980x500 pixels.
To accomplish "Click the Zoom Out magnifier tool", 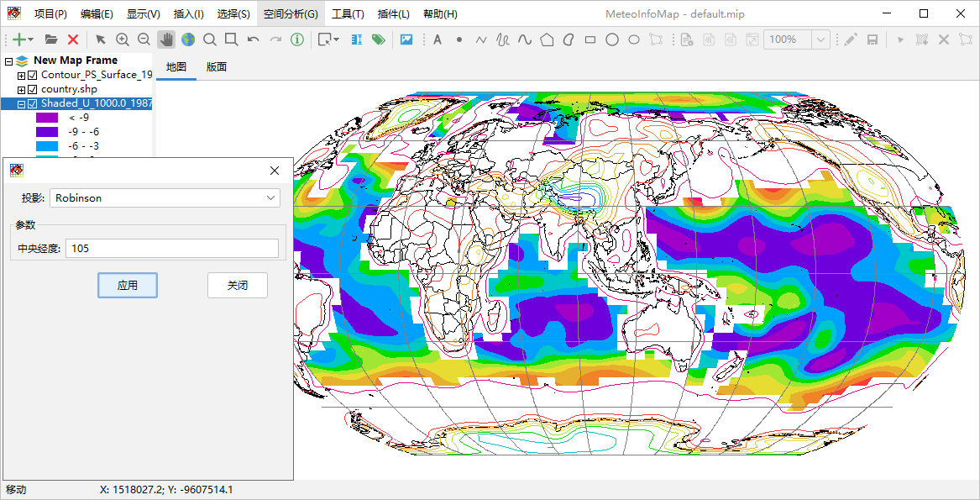I will tap(144, 39).
